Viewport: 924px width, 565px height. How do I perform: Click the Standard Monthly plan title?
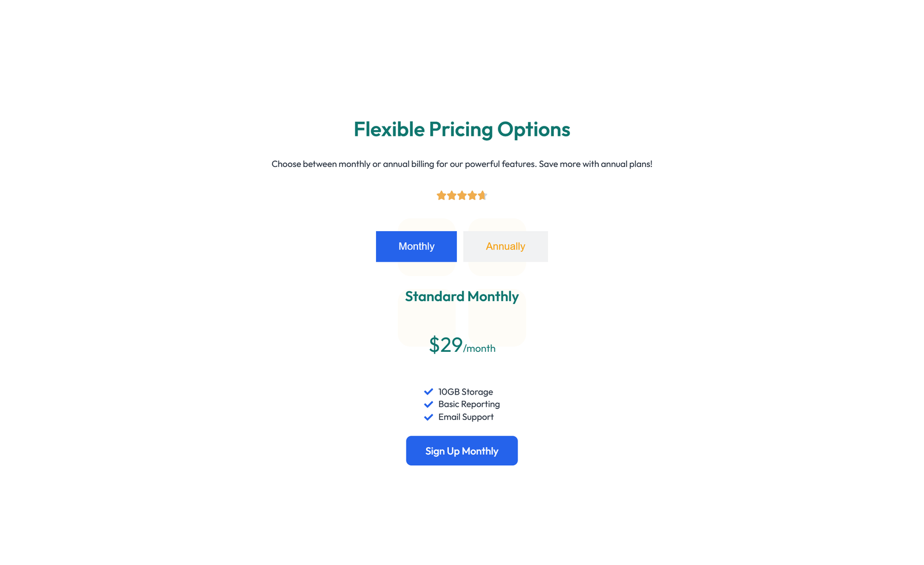(x=461, y=296)
